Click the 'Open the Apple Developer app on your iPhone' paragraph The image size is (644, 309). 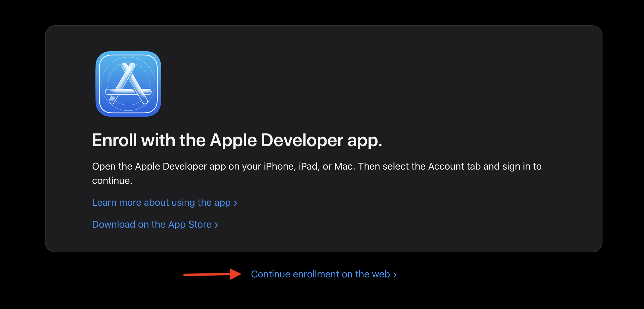[x=317, y=173]
